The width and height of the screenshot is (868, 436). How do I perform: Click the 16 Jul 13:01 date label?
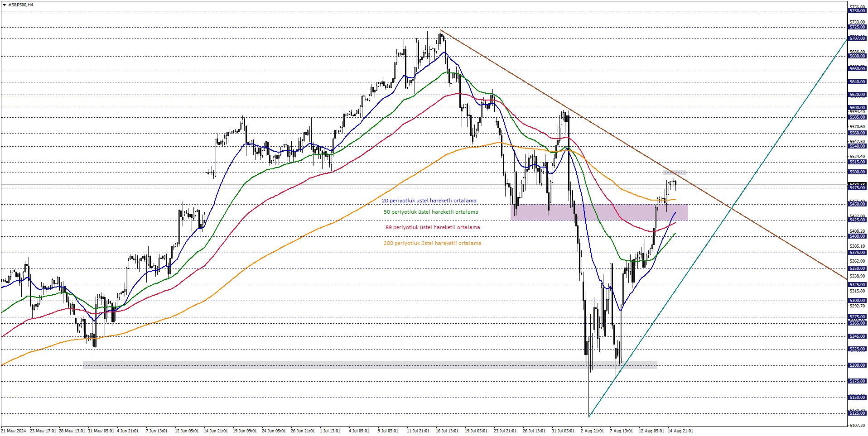447,431
